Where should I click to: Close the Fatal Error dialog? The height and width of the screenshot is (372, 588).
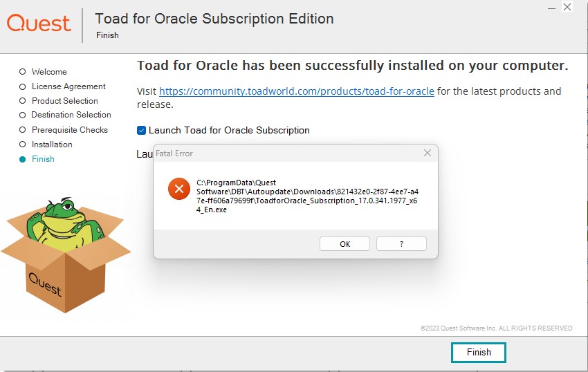[x=428, y=153]
